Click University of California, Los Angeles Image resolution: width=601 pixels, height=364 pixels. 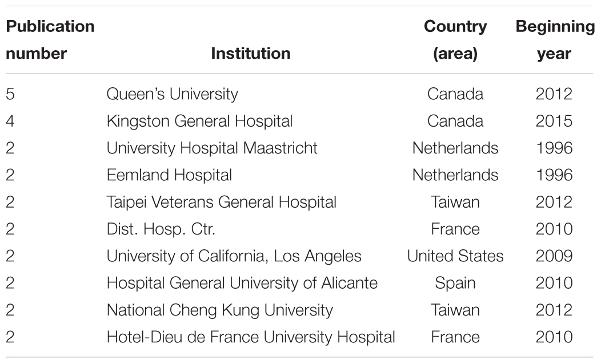234,256
